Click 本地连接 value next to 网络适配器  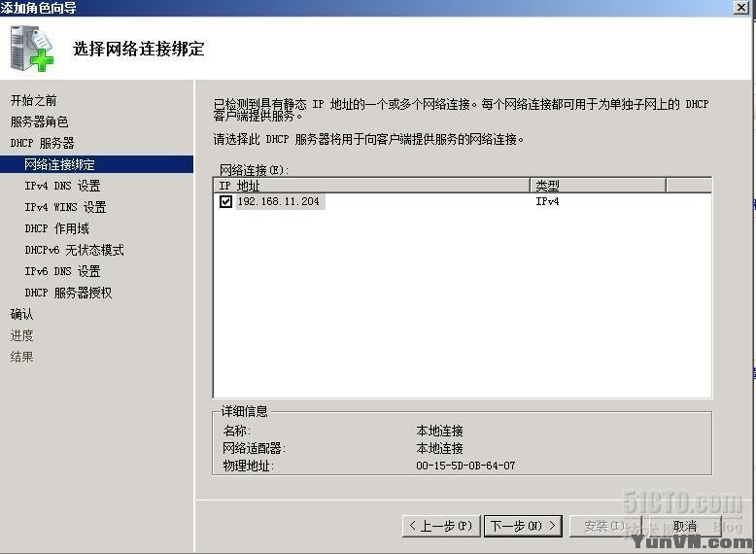point(440,448)
